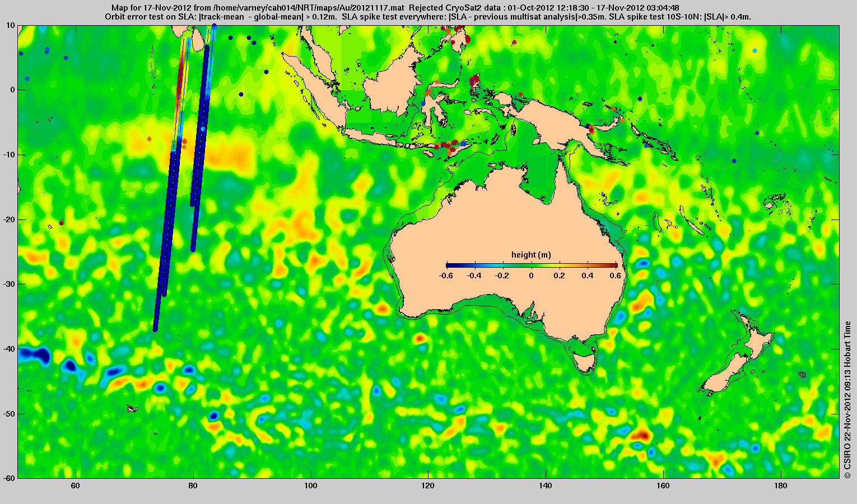857x504 pixels.
Task: Click latitude axis label -40
Action: 10,349
